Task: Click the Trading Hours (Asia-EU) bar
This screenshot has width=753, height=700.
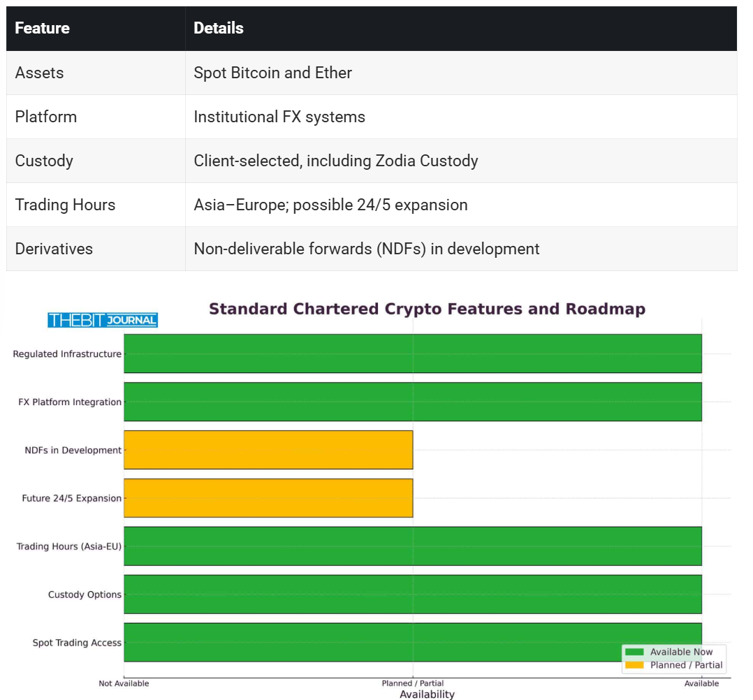Action: [x=413, y=546]
